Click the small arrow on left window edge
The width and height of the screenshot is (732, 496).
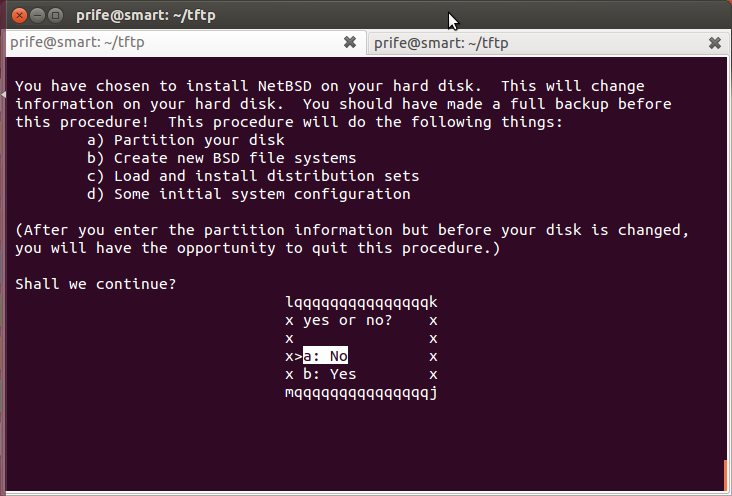[x=3, y=95]
